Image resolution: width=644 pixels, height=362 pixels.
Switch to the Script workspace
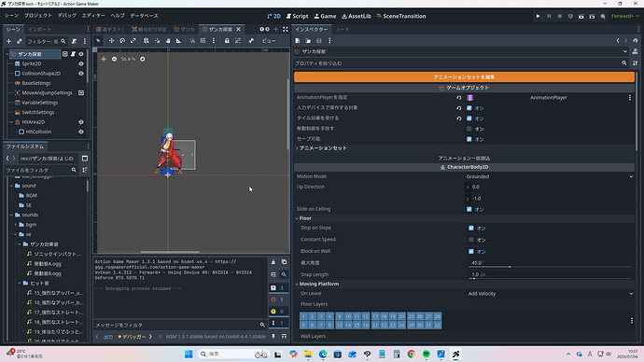click(x=297, y=16)
